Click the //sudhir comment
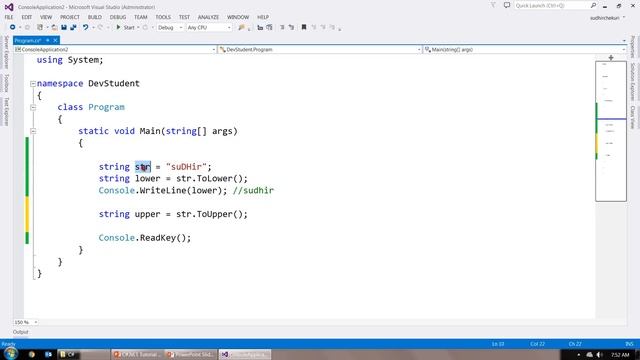Image resolution: width=640 pixels, height=360 pixels. pos(253,190)
